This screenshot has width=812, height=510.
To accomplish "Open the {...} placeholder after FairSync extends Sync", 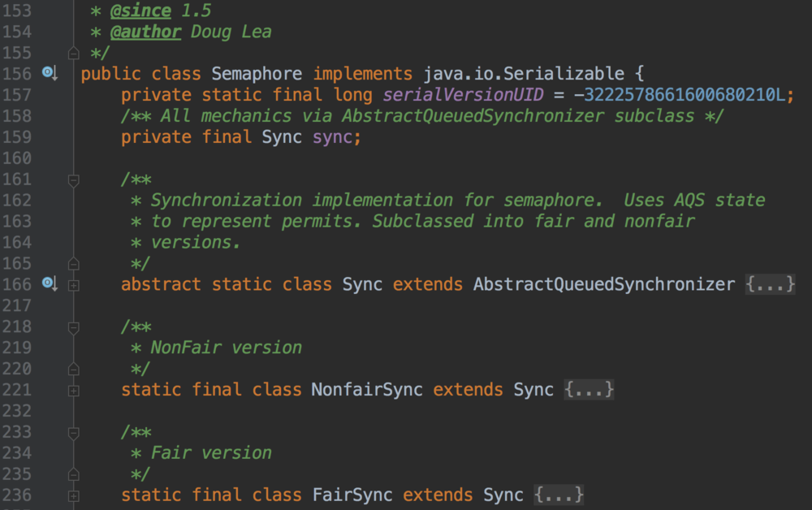I will pos(559,495).
